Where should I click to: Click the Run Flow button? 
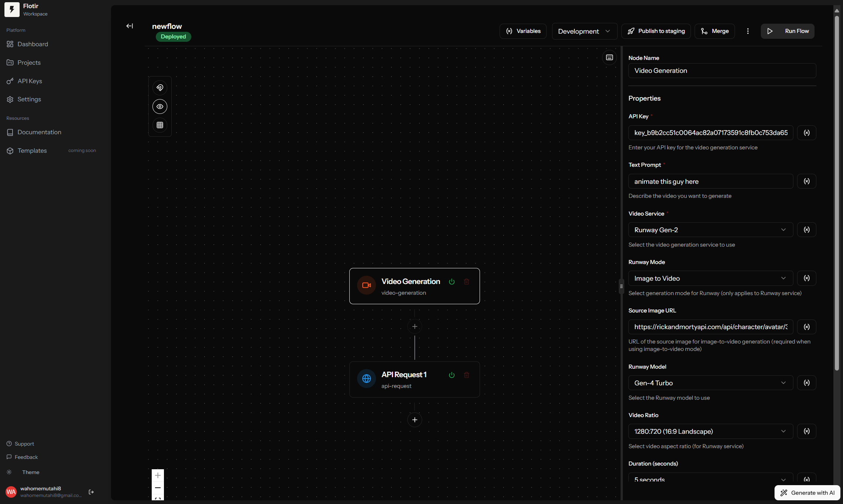tap(787, 31)
